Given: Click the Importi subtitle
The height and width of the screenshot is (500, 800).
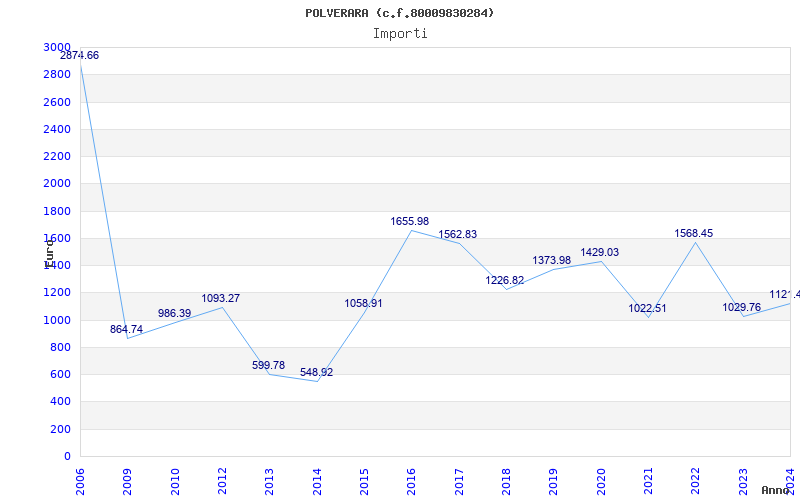Looking at the screenshot, I should tap(400, 34).
